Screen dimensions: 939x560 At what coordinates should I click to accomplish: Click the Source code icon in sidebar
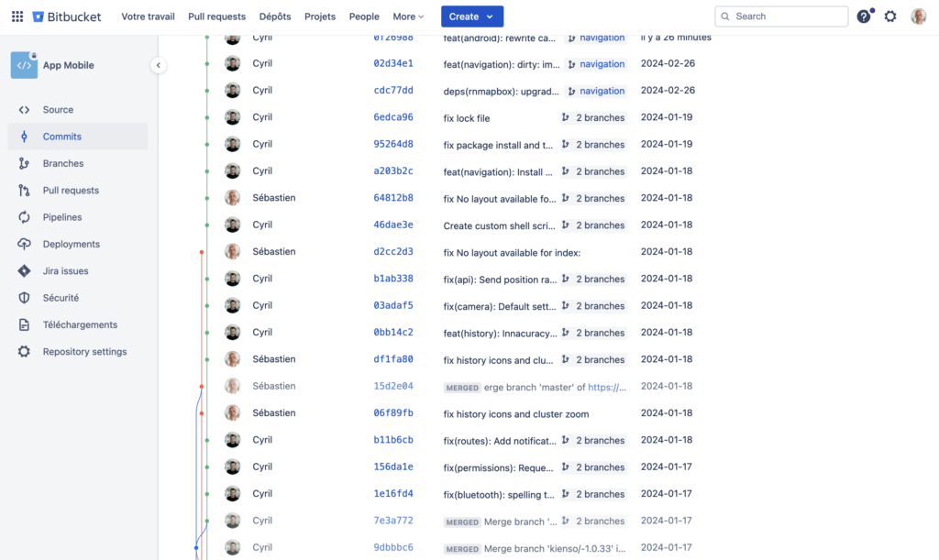(x=24, y=109)
